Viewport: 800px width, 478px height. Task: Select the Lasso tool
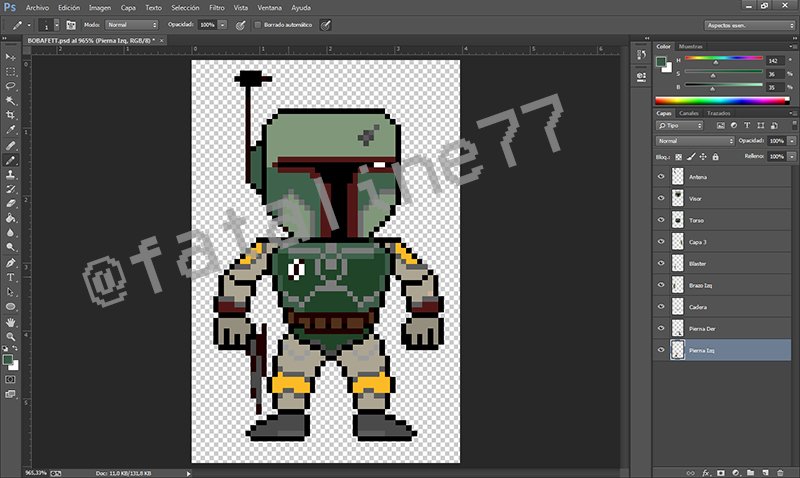10,86
